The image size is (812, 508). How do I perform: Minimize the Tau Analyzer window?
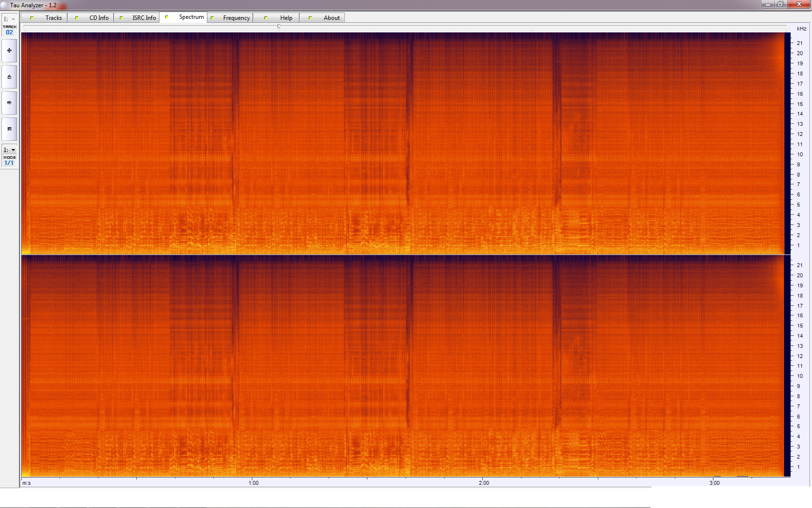tap(768, 4)
